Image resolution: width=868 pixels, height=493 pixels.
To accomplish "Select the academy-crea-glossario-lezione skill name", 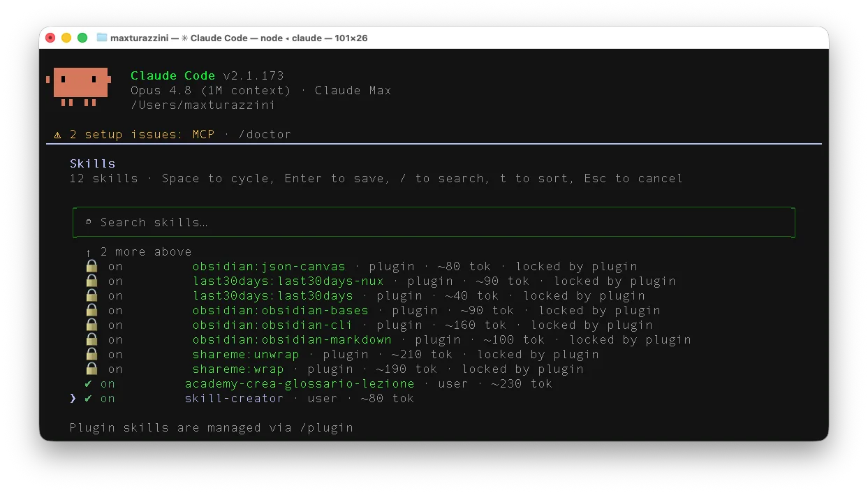I will tap(300, 383).
